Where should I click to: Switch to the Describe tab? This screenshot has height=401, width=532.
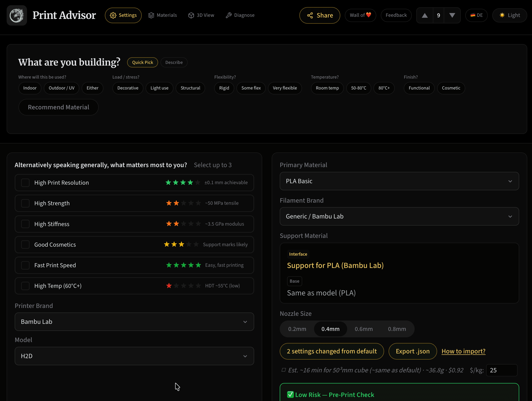(174, 62)
